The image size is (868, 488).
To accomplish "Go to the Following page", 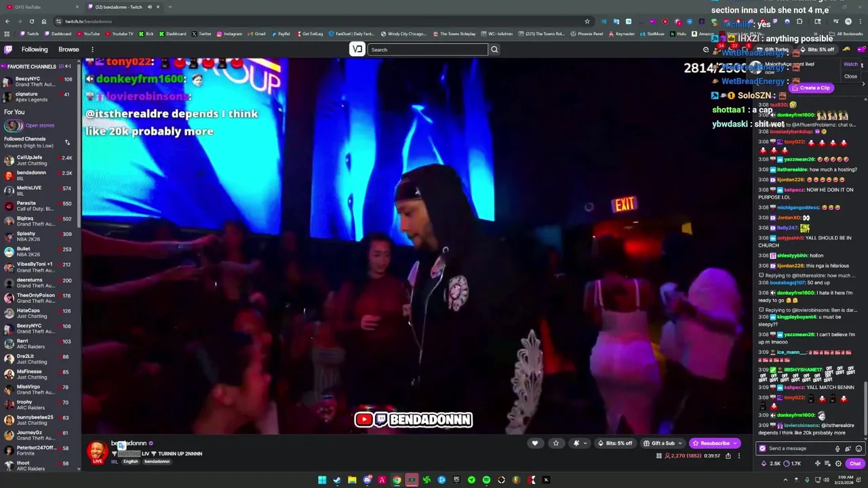I will [x=35, y=49].
